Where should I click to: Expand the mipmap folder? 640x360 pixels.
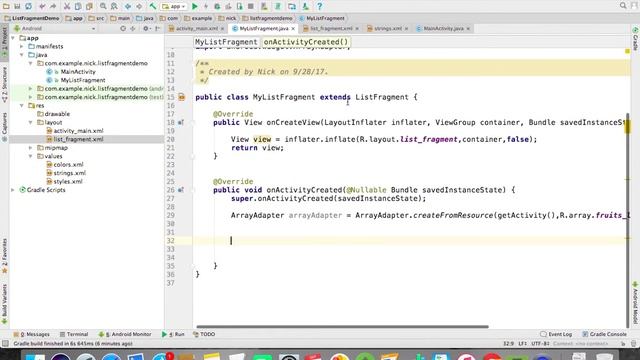tap(31, 148)
